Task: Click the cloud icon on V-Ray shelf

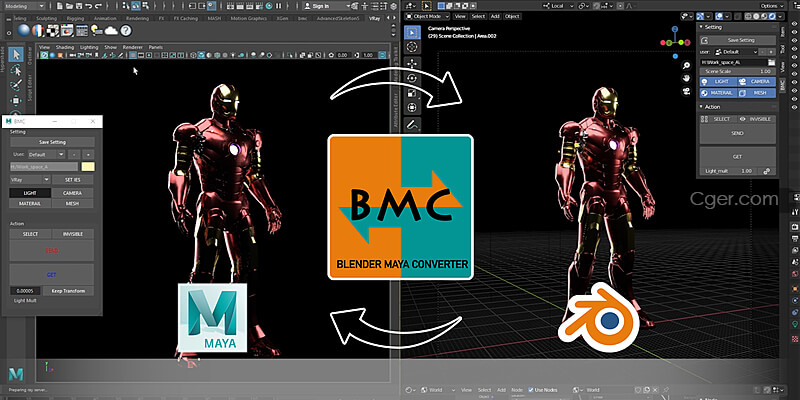Action: coord(111,31)
